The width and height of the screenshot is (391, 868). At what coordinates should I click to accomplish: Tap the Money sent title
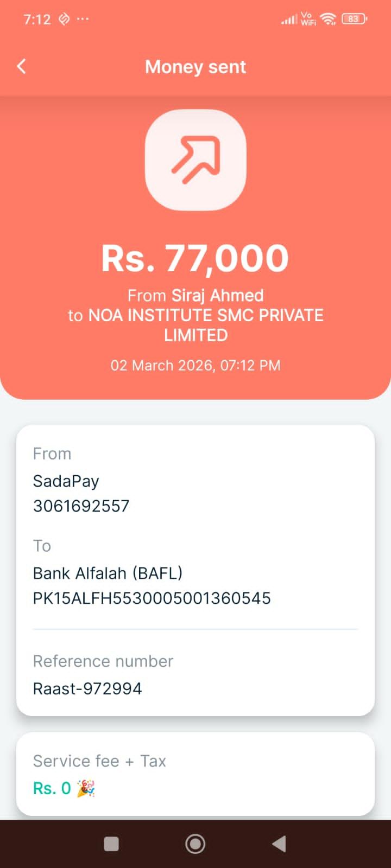click(x=195, y=67)
